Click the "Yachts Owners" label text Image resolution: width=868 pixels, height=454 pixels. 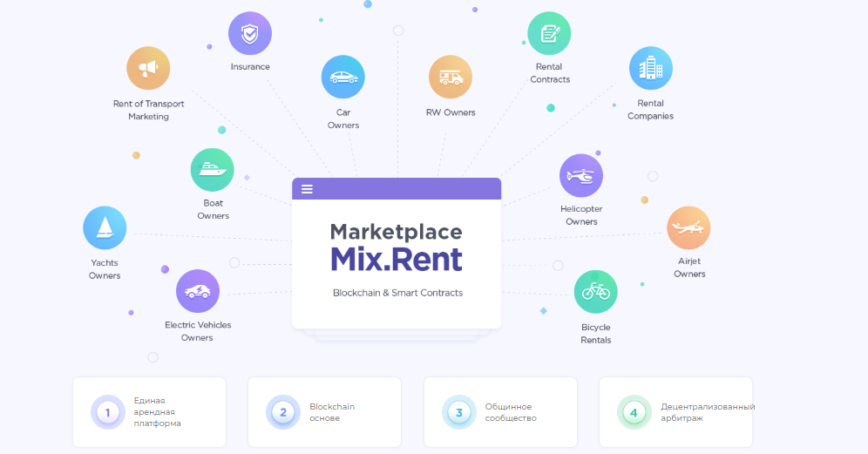tap(105, 269)
